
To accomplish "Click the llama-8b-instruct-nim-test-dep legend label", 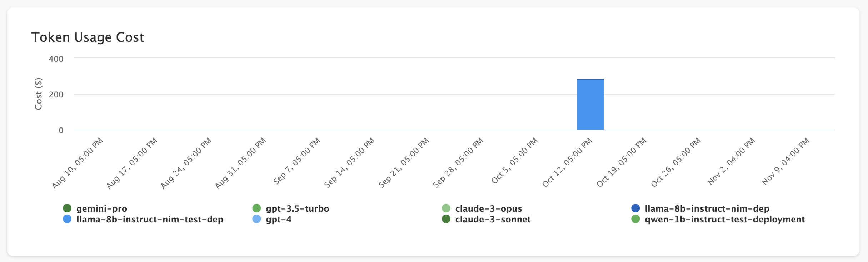I will pyautogui.click(x=150, y=219).
